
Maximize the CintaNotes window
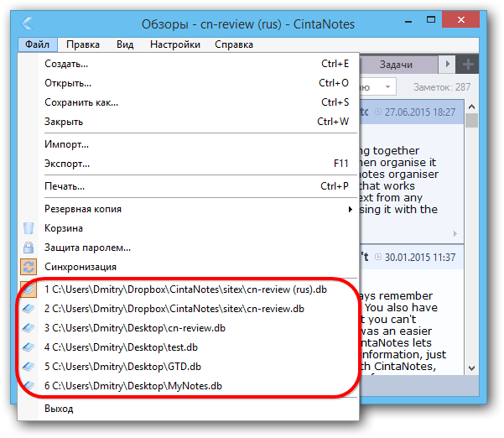click(x=431, y=20)
